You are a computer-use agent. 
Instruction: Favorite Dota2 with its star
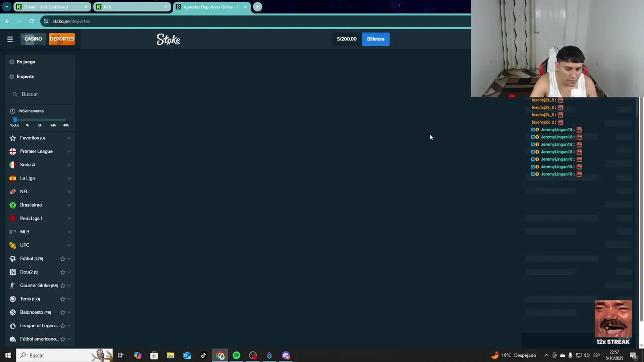coord(62,272)
